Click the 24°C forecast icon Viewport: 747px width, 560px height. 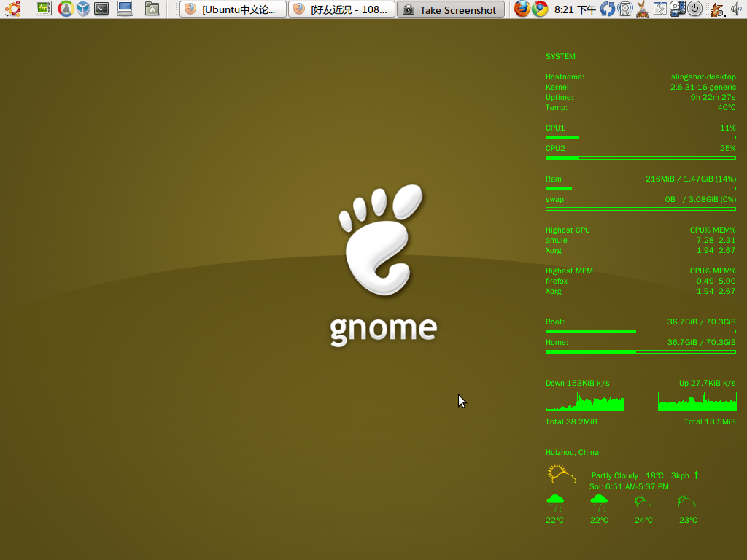[x=643, y=502]
